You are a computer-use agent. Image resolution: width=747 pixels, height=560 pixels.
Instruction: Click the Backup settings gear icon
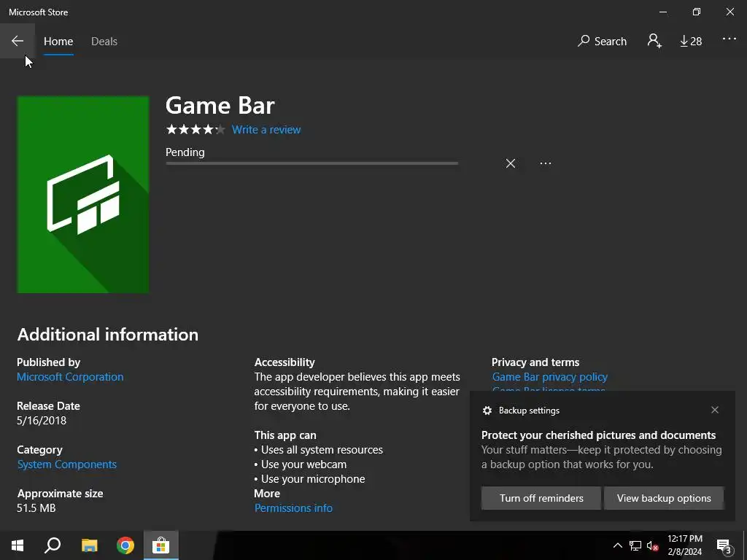[x=487, y=411]
